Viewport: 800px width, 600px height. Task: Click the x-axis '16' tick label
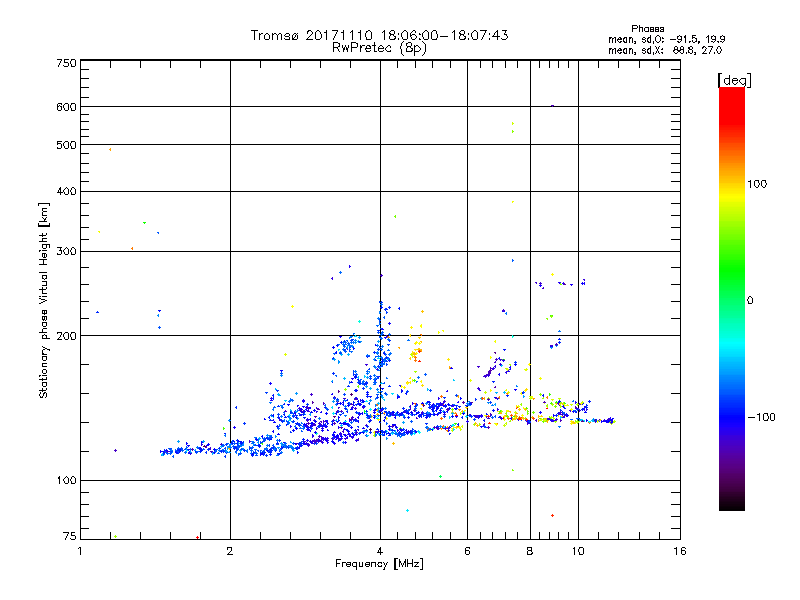(x=680, y=551)
